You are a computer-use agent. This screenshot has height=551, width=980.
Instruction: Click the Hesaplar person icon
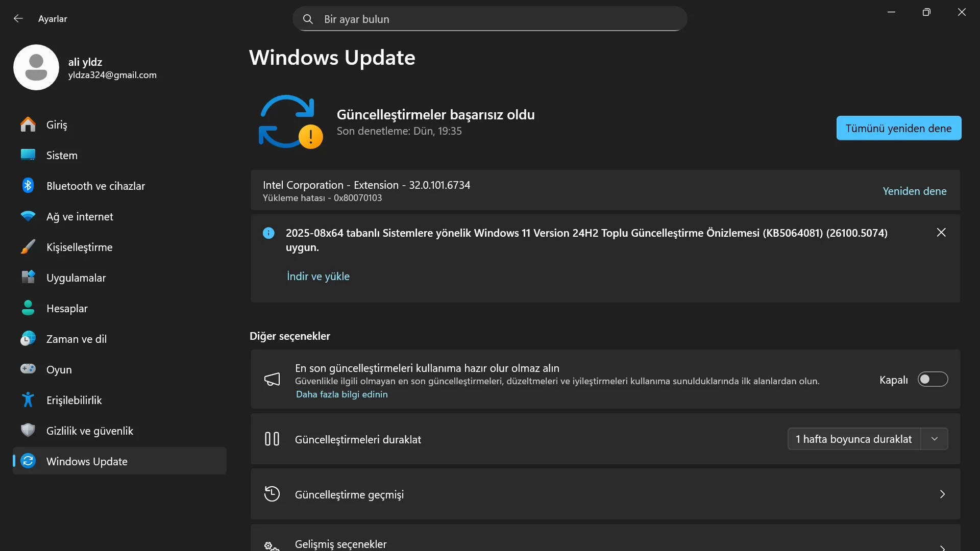click(28, 308)
